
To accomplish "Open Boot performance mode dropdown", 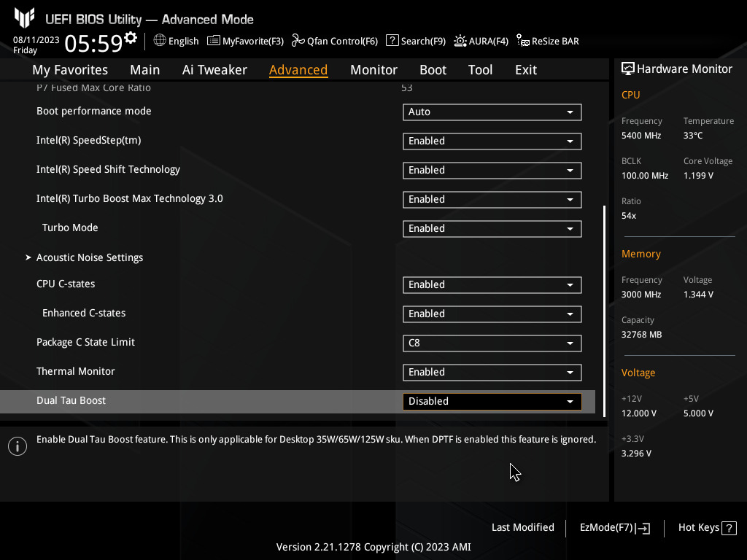I will 492,112.
